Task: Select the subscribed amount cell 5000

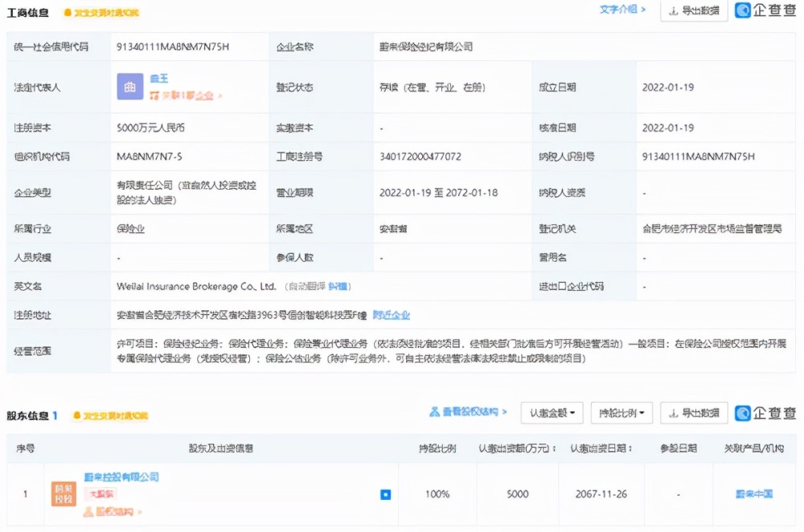Action: coord(517,494)
